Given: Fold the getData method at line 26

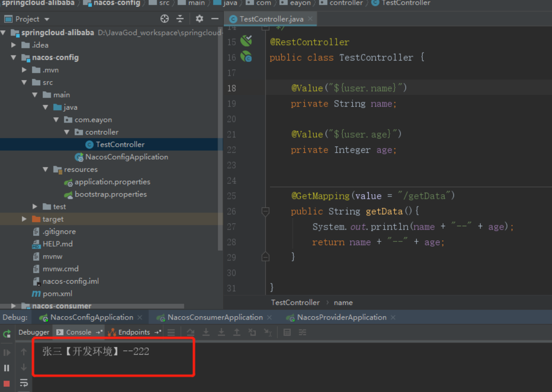Looking at the screenshot, I should (x=266, y=211).
